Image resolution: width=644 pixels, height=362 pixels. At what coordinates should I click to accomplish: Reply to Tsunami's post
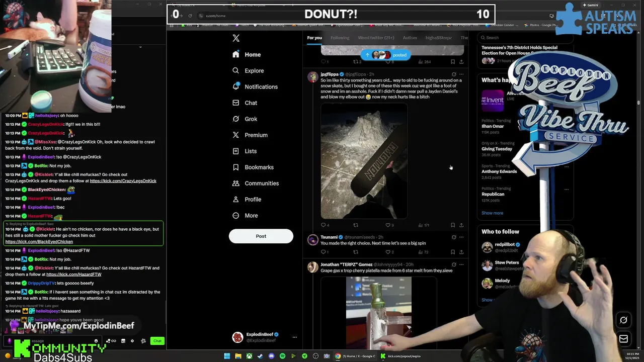pyautogui.click(x=325, y=252)
